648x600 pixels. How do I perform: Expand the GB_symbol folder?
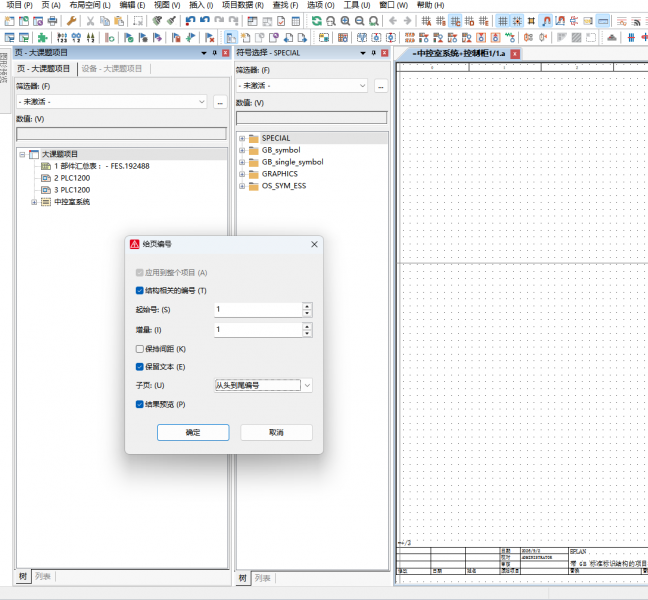pyautogui.click(x=242, y=150)
